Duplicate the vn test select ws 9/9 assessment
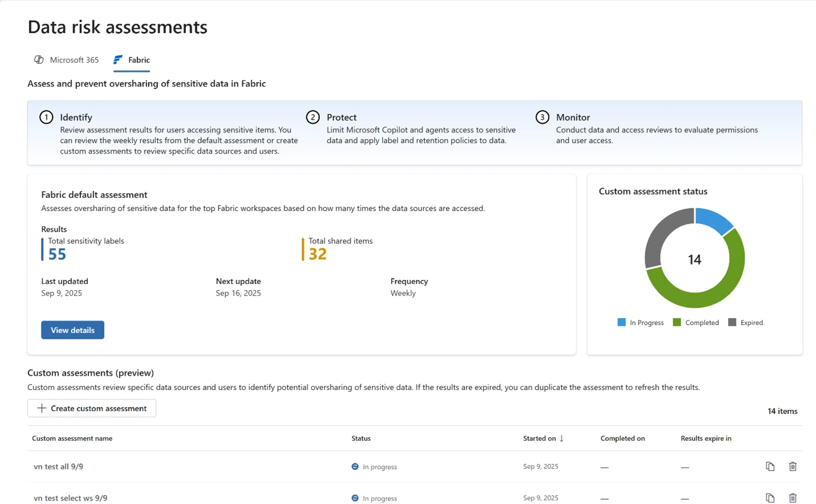The width and height of the screenshot is (816, 504). [770, 498]
